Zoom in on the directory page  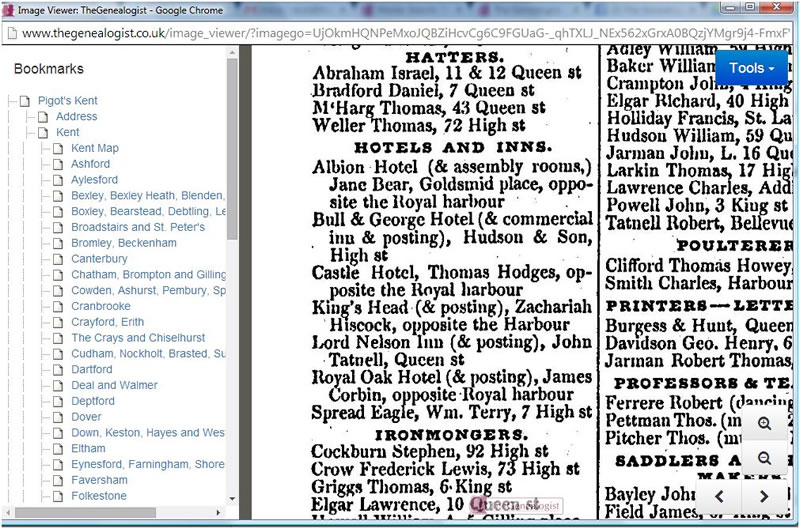pos(764,423)
